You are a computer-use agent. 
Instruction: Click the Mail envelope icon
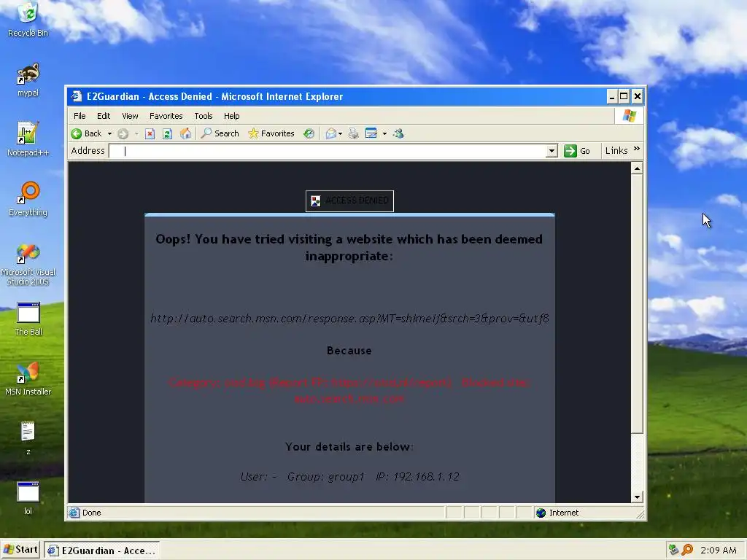click(331, 134)
